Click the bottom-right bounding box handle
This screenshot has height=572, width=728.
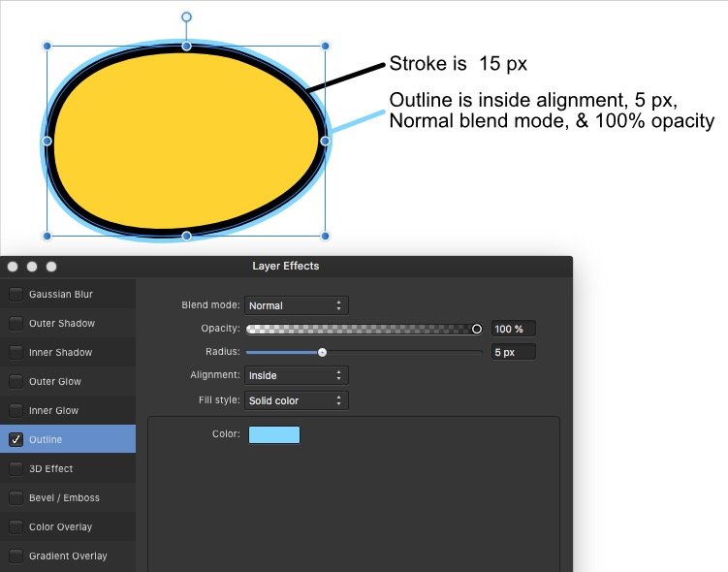click(325, 236)
